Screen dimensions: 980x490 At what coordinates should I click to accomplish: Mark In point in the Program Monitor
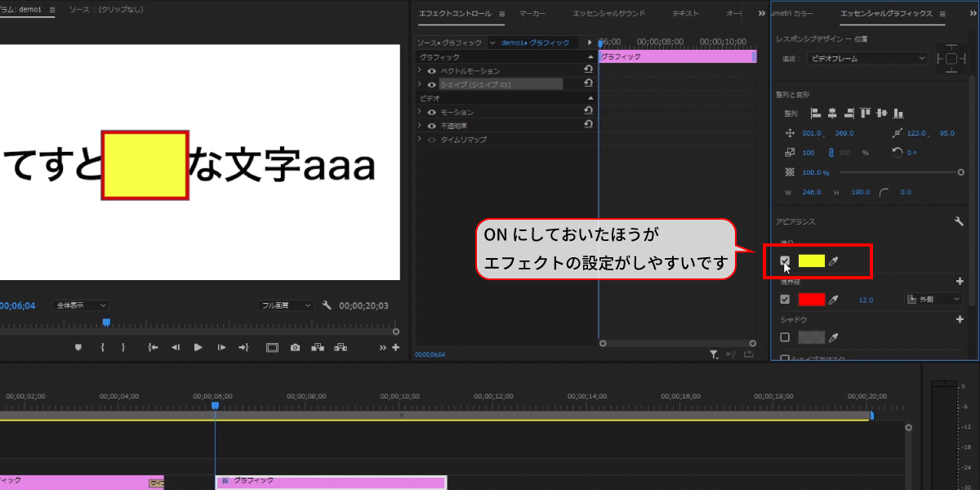coord(102,347)
